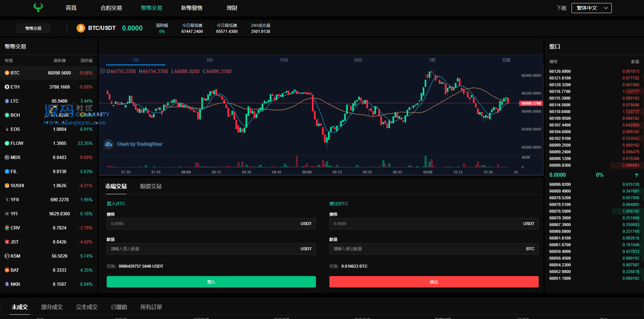Click the MDX coin icon
Screen dimensions: 644x319
click(x=7, y=157)
